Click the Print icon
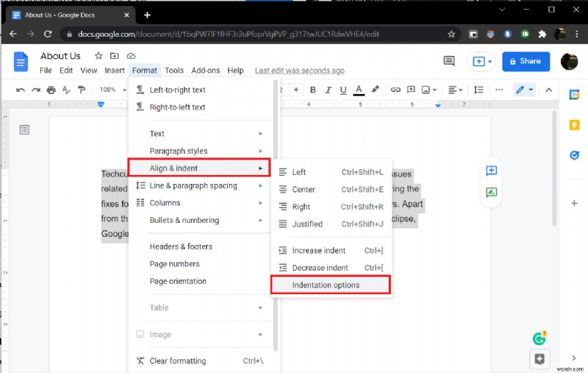The width and height of the screenshot is (588, 373). [51, 90]
